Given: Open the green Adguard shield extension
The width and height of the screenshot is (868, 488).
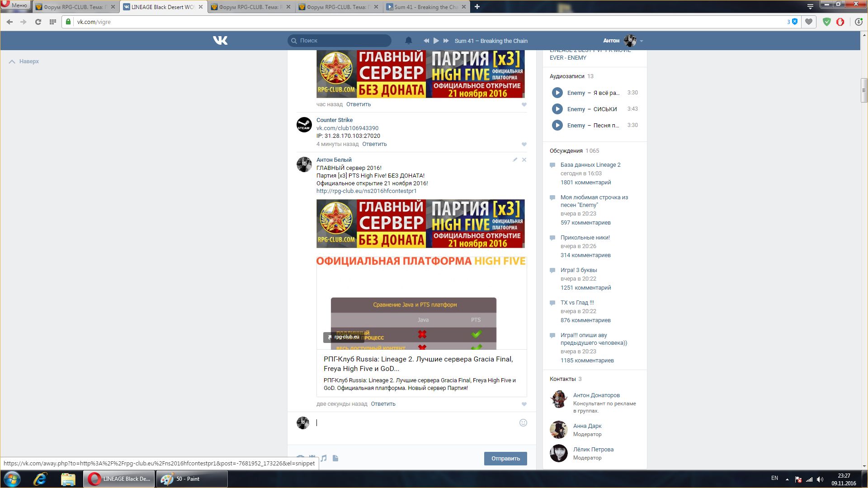Looking at the screenshot, I should pyautogui.click(x=826, y=22).
